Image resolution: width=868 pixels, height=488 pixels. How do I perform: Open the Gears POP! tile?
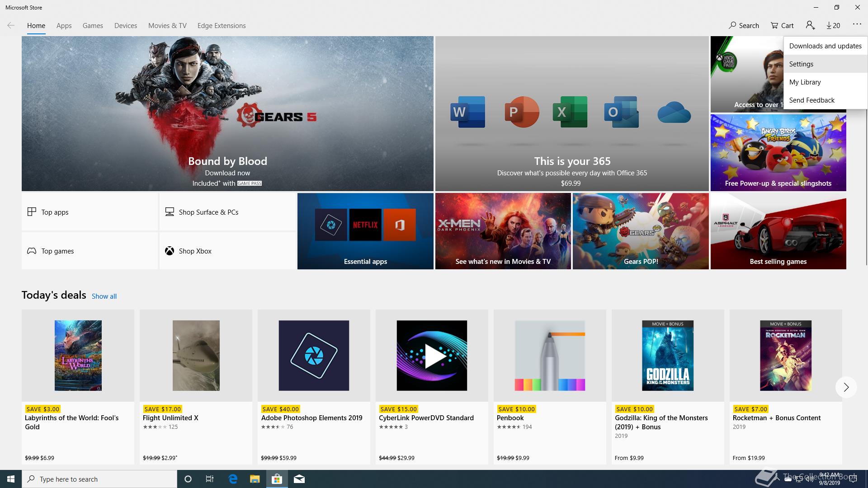(641, 231)
